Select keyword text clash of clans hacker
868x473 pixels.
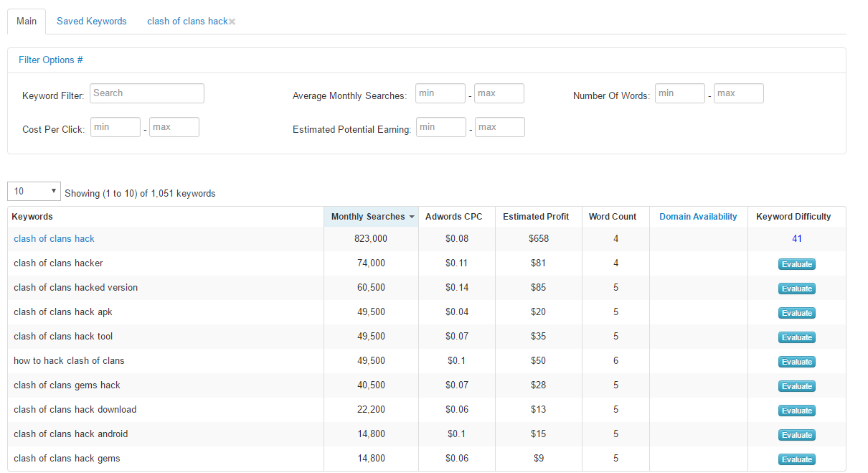[58, 263]
